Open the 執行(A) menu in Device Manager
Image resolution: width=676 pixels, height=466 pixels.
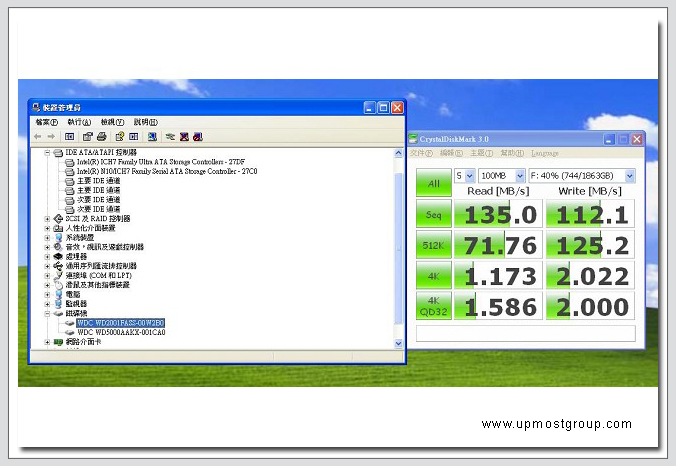click(79, 122)
